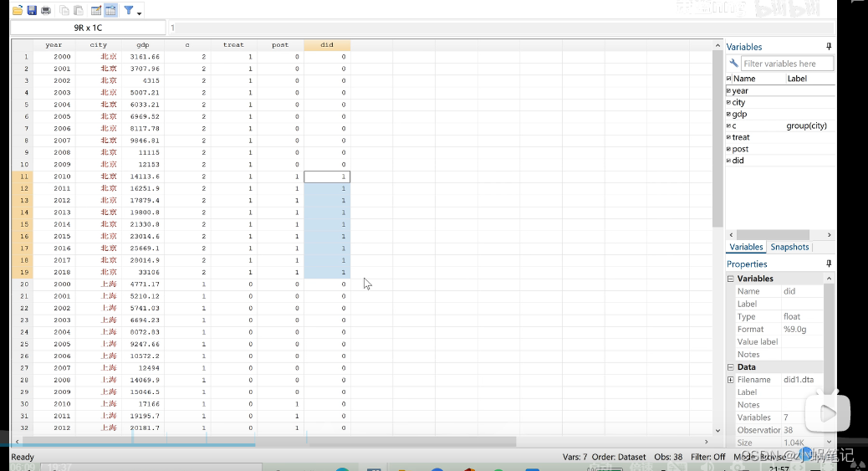Image resolution: width=868 pixels, height=471 pixels.
Task: Click the Order: Dataset status bar entry
Action: click(x=618, y=457)
